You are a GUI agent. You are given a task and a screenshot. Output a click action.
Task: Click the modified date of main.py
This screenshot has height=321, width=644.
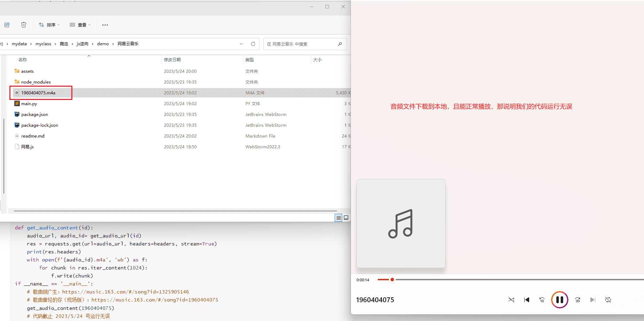[x=180, y=103]
